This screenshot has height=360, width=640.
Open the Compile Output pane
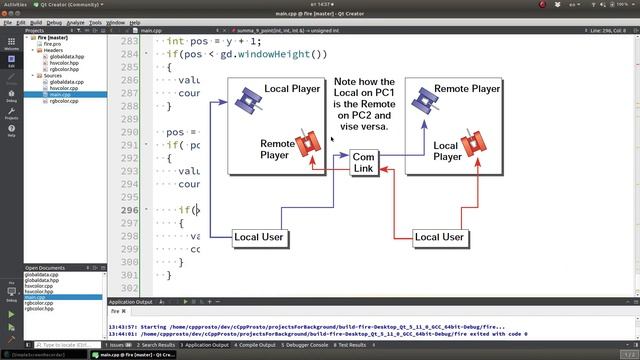[255, 345]
